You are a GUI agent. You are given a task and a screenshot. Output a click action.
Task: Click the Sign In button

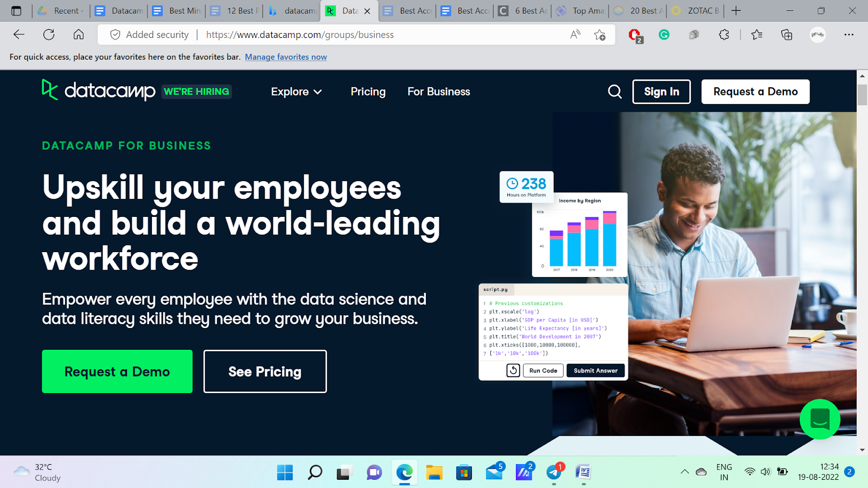(x=661, y=92)
